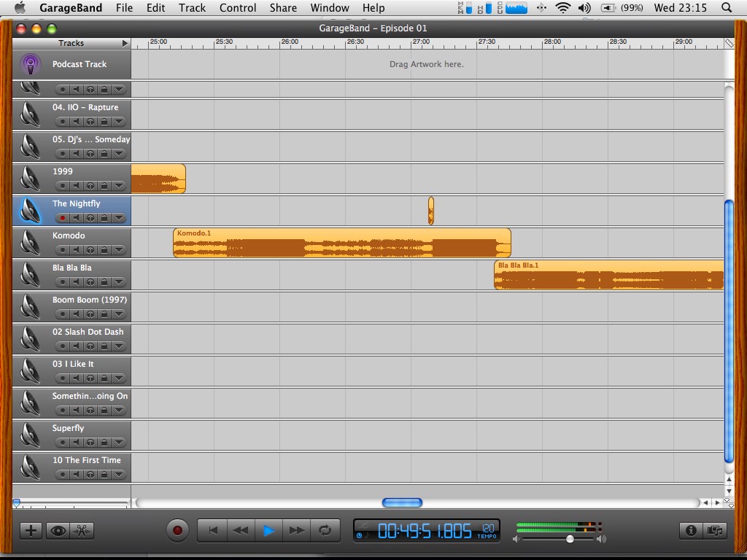Start recording with the red Record button
This screenshot has height=560, width=747.
pyautogui.click(x=178, y=531)
